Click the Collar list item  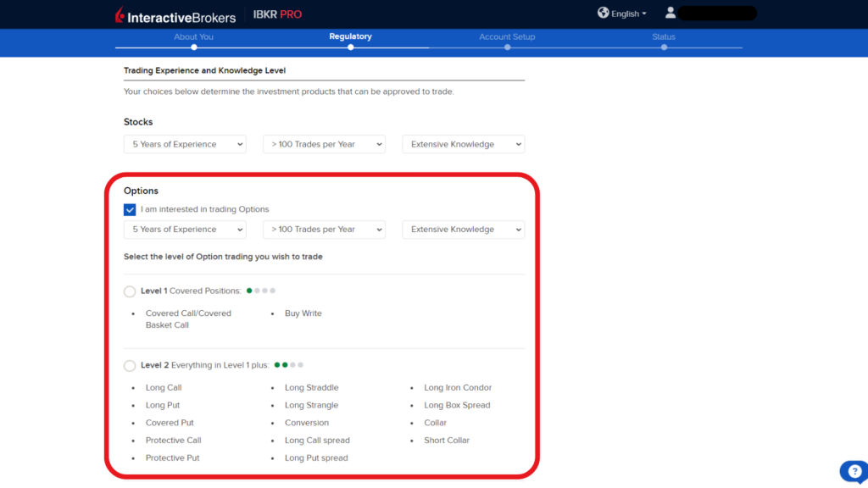point(435,423)
